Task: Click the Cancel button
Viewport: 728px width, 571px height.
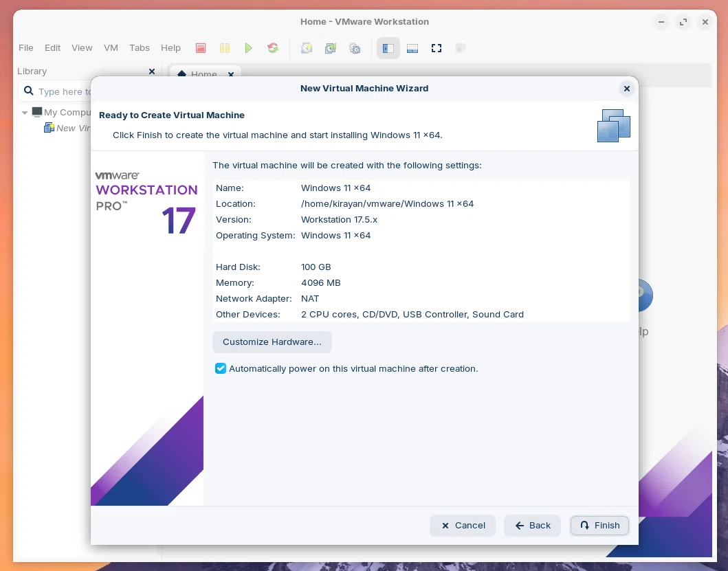Action: (463, 526)
